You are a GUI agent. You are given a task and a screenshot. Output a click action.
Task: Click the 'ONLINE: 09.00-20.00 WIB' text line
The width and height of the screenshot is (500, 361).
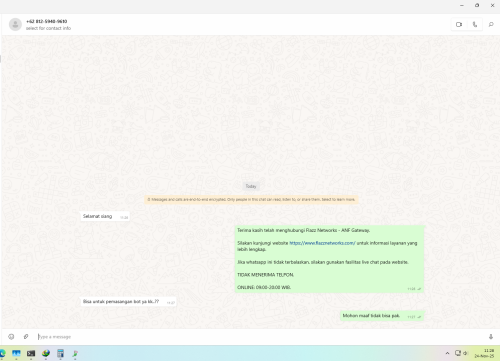coord(264,287)
